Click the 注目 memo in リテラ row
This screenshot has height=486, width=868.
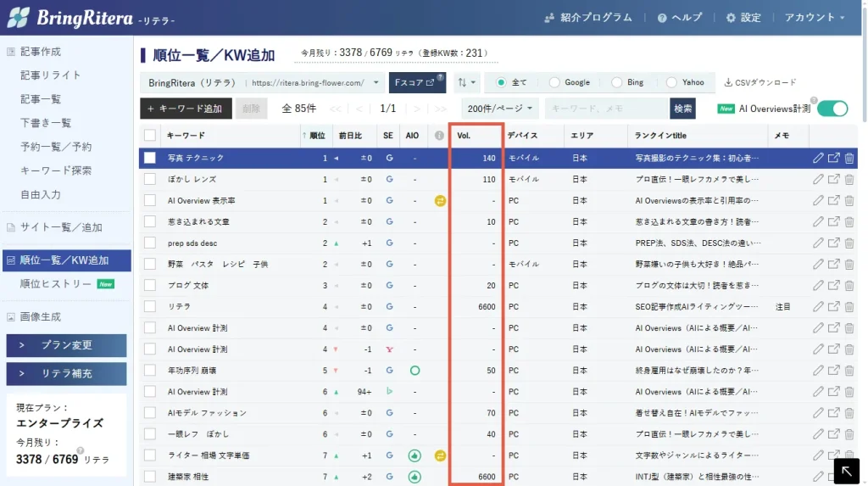click(782, 306)
